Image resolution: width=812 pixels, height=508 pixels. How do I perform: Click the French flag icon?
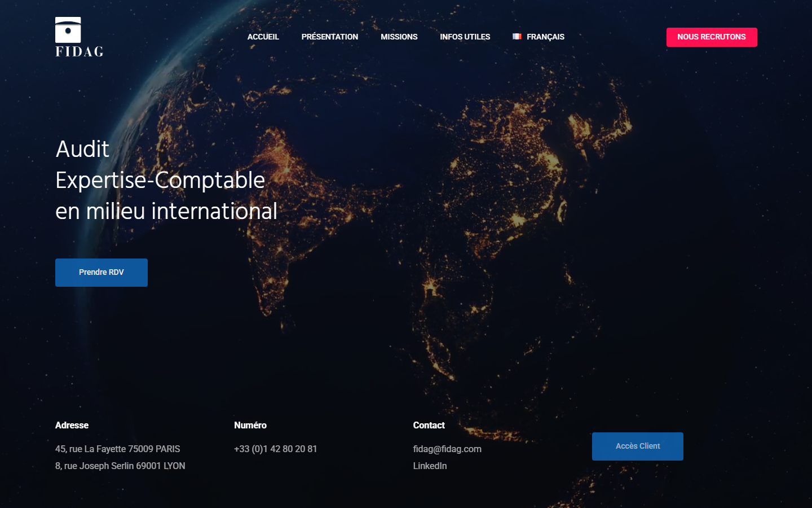517,37
